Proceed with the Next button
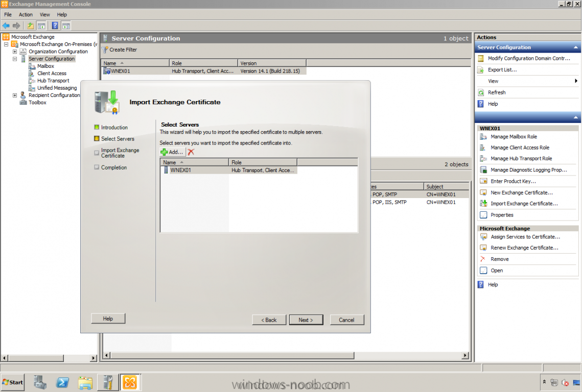The height and width of the screenshot is (392, 582). 306,320
